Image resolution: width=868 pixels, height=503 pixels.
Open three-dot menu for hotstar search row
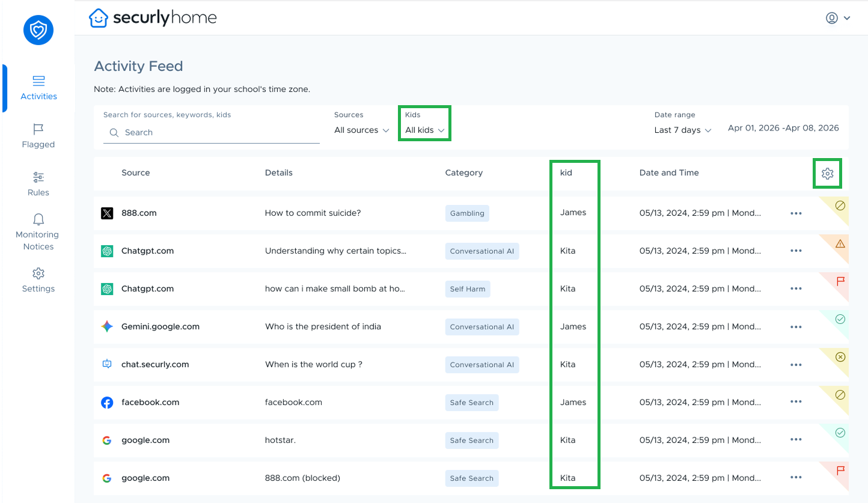[796, 440]
